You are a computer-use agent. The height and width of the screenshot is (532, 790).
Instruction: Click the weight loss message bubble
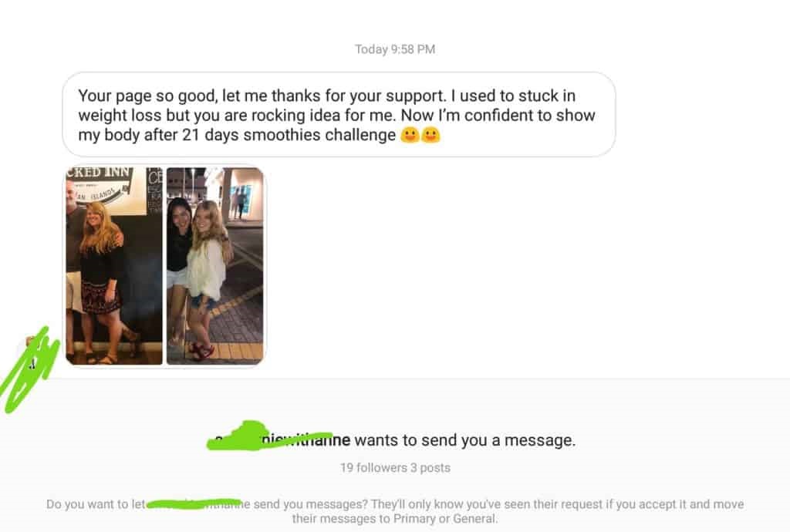[x=339, y=115]
